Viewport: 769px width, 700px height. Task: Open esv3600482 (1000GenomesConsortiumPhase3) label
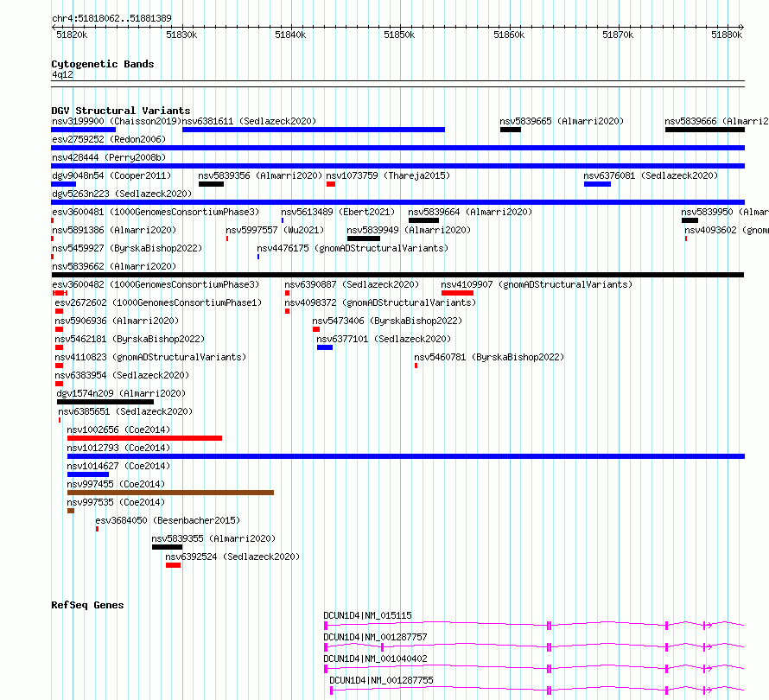(156, 284)
